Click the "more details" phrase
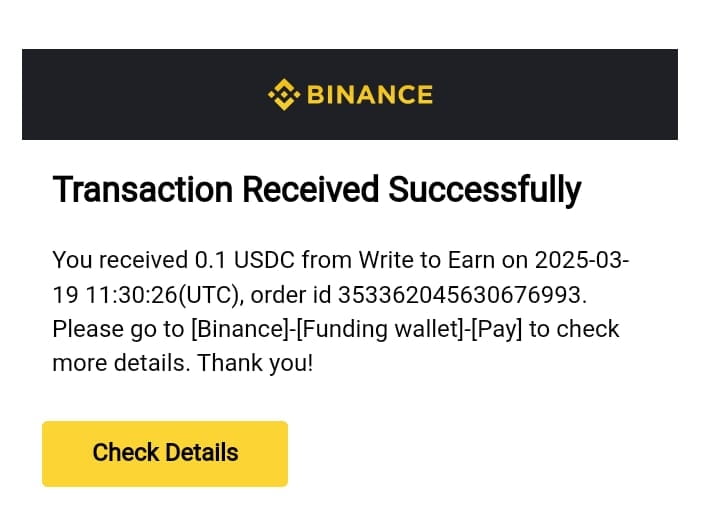This screenshot has height=514, width=709. point(120,362)
